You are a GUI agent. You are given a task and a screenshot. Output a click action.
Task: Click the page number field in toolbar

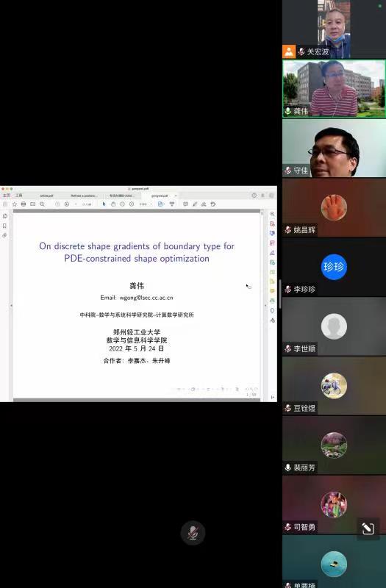coord(76,204)
